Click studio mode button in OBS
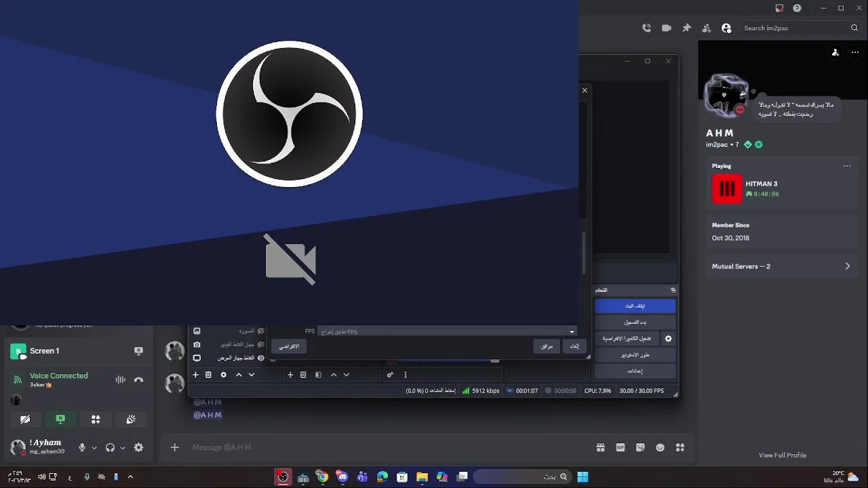The width and height of the screenshot is (868, 488). pos(635,355)
